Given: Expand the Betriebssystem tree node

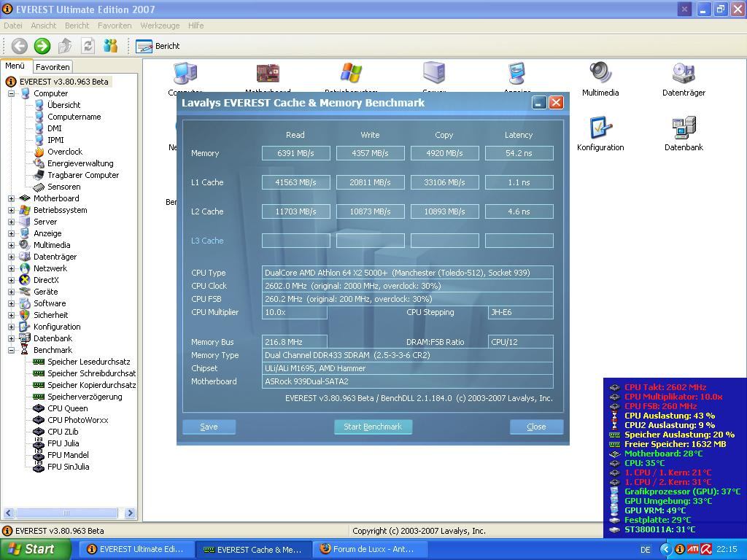Looking at the screenshot, I should point(11,210).
